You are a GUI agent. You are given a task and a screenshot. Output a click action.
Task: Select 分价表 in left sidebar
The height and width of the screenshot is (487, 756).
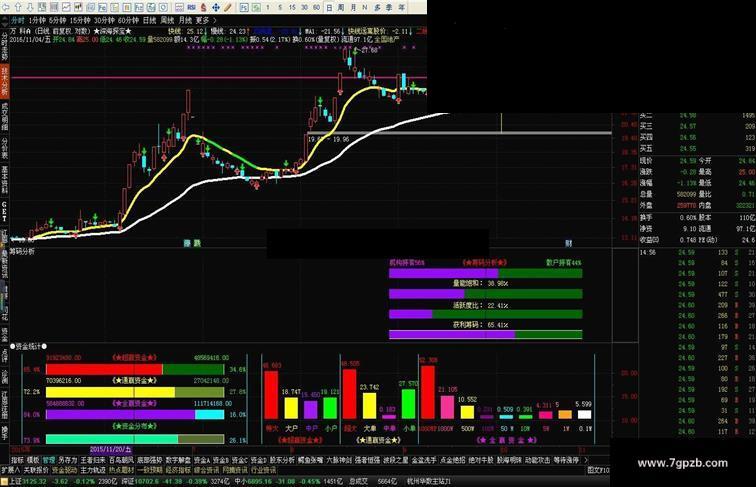point(4,147)
